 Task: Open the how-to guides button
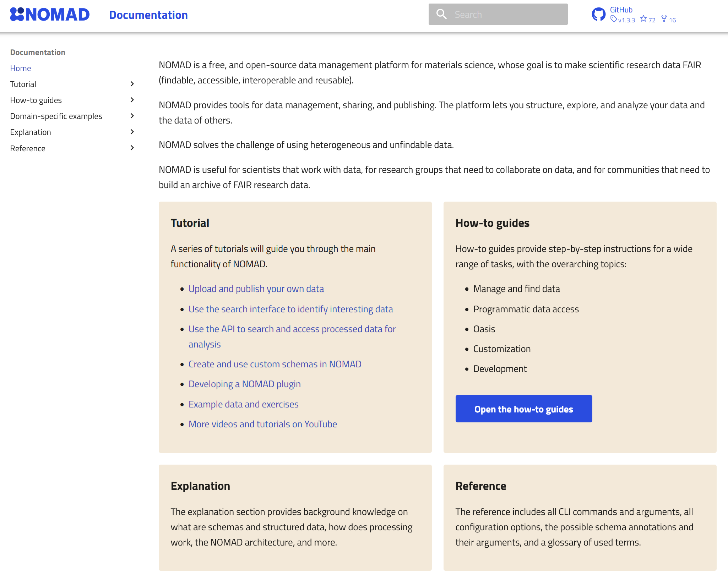[523, 409]
